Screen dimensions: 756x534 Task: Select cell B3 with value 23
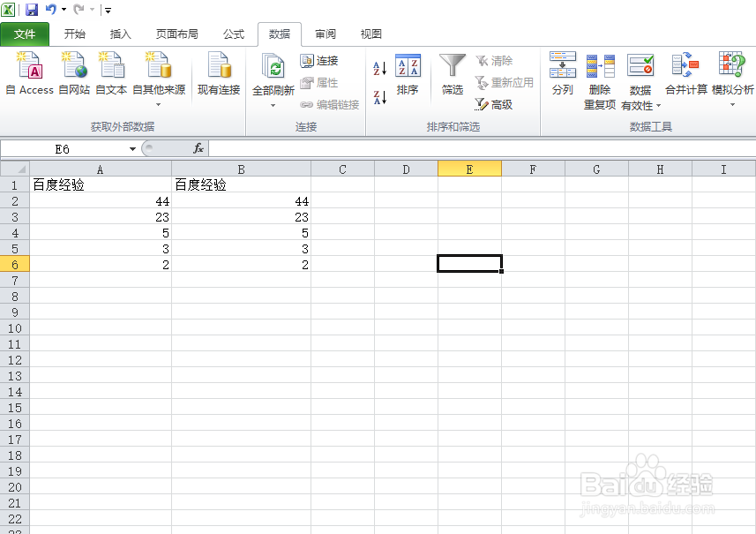coord(241,217)
